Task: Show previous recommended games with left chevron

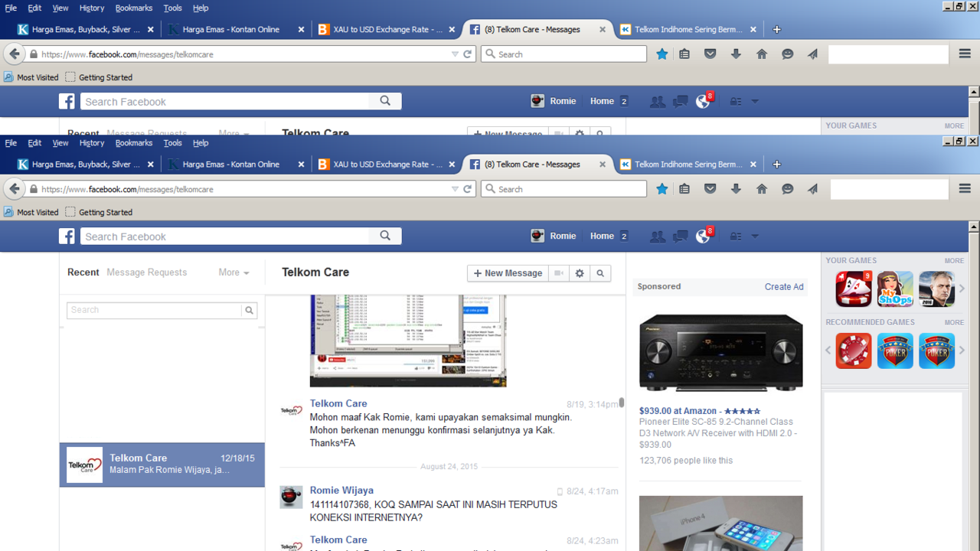Action: [x=828, y=350]
